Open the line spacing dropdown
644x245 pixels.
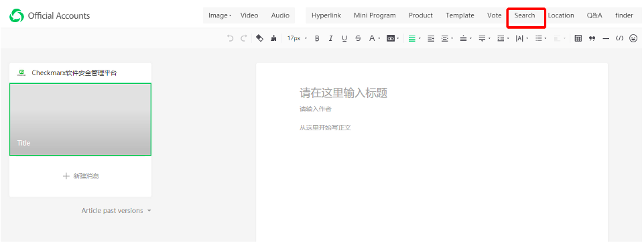coord(503,38)
